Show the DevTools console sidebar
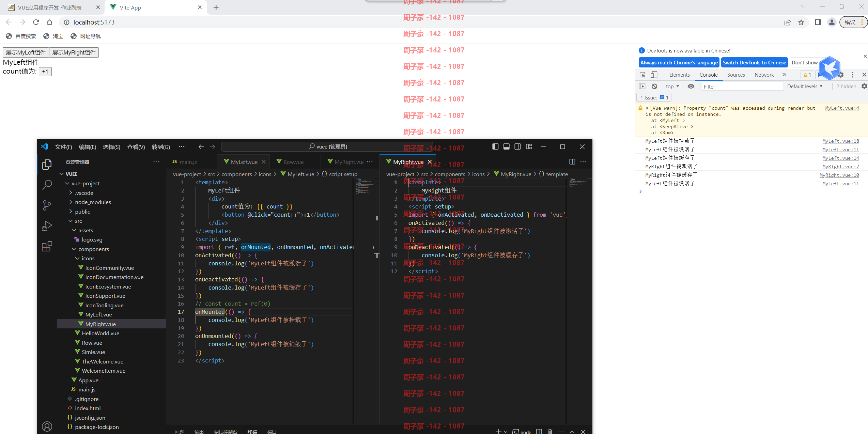The width and height of the screenshot is (868, 434). [642, 87]
